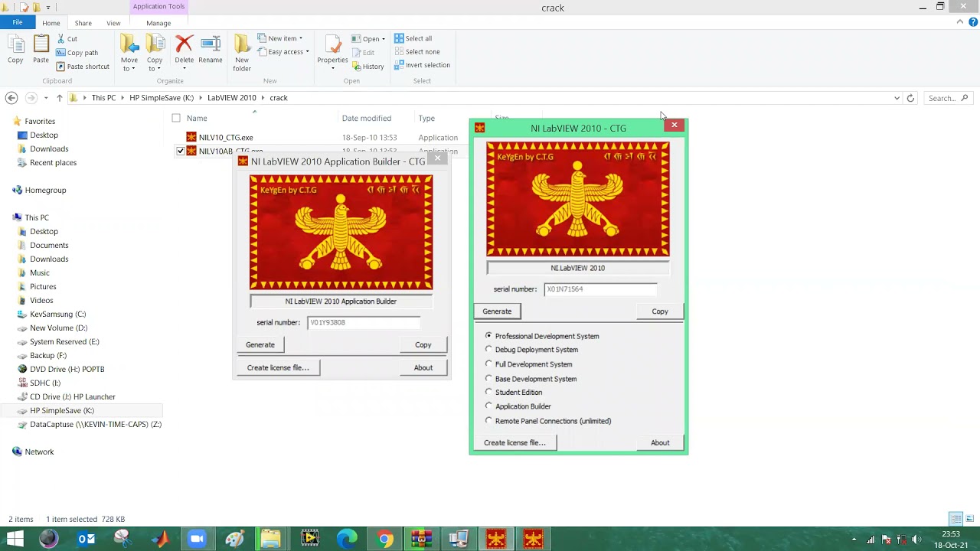The image size is (980, 551).
Task: Select Professional Development System radio button
Action: [488, 336]
